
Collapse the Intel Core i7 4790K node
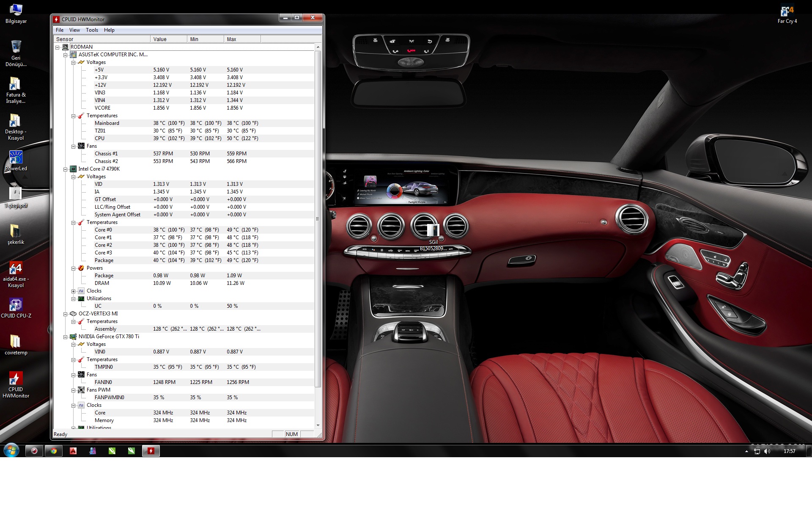point(66,169)
